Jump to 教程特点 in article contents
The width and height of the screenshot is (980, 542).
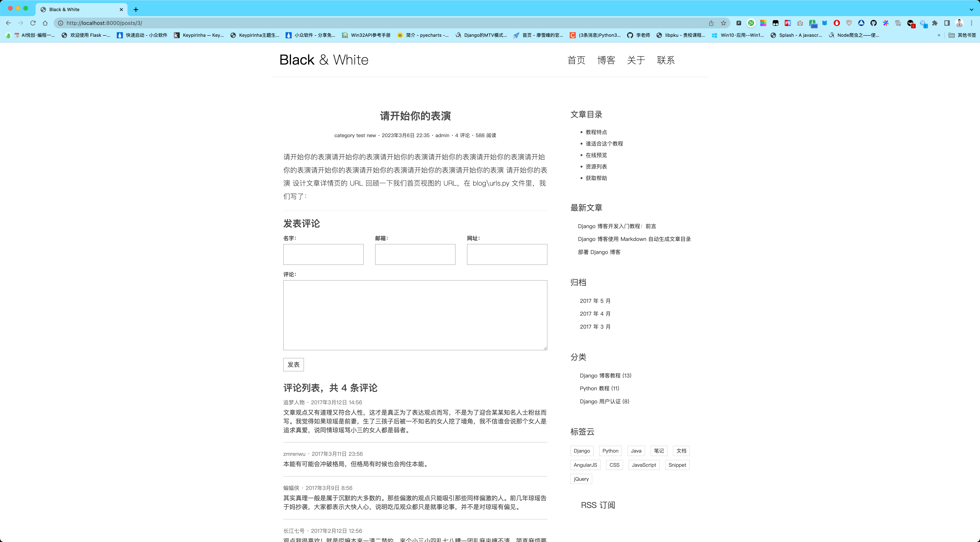click(596, 132)
